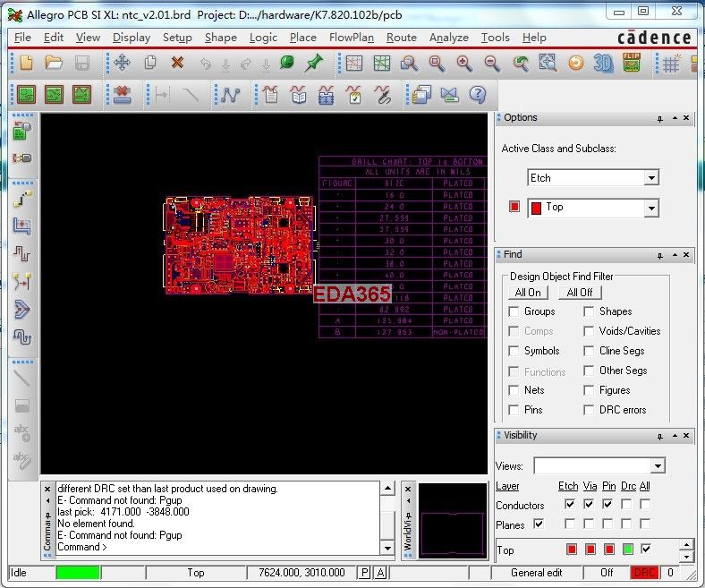Click the red X Delete icon
This screenshot has height=588, width=705.
[x=177, y=63]
